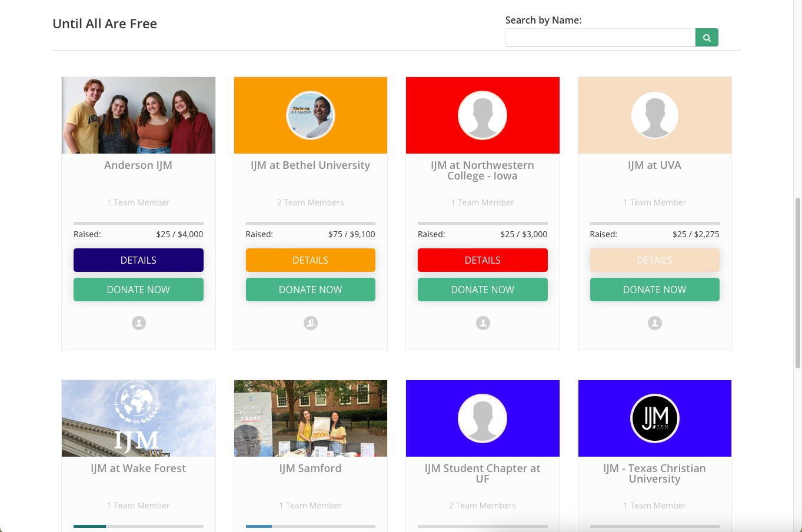This screenshot has width=802, height=532.
Task: View DETAILS for IJM at UVA
Action: (x=655, y=260)
